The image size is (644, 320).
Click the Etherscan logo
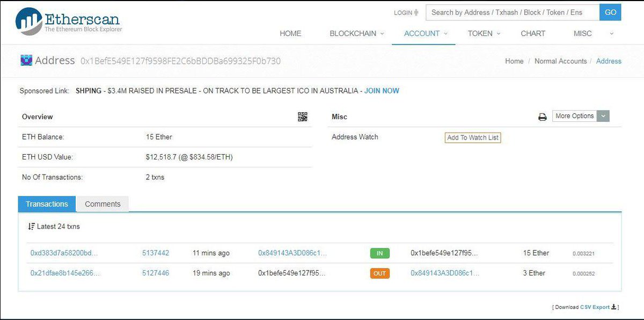[x=69, y=22]
